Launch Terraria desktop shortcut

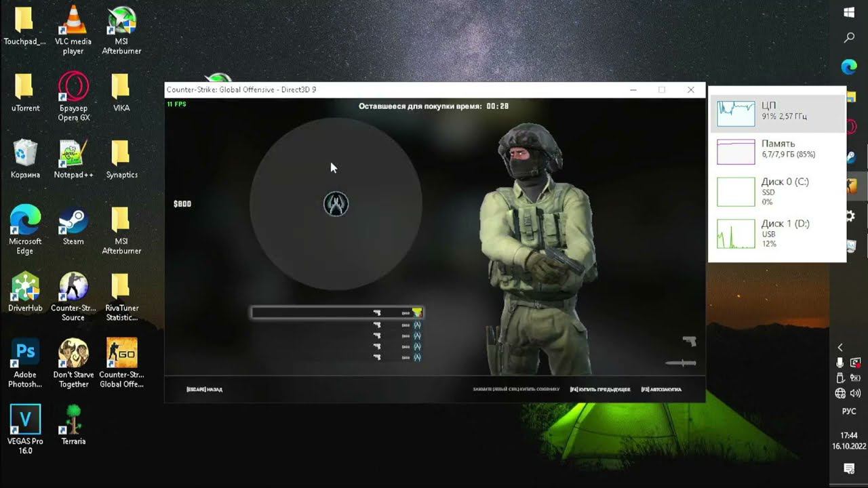(x=73, y=425)
